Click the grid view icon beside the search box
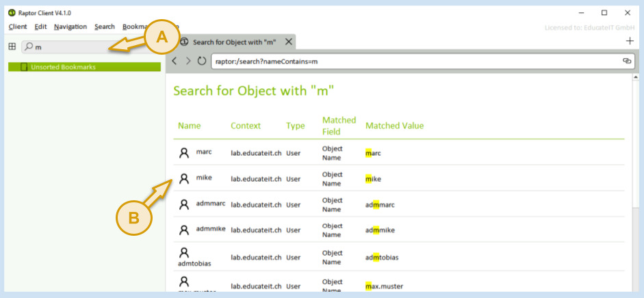644x298 pixels. point(12,46)
